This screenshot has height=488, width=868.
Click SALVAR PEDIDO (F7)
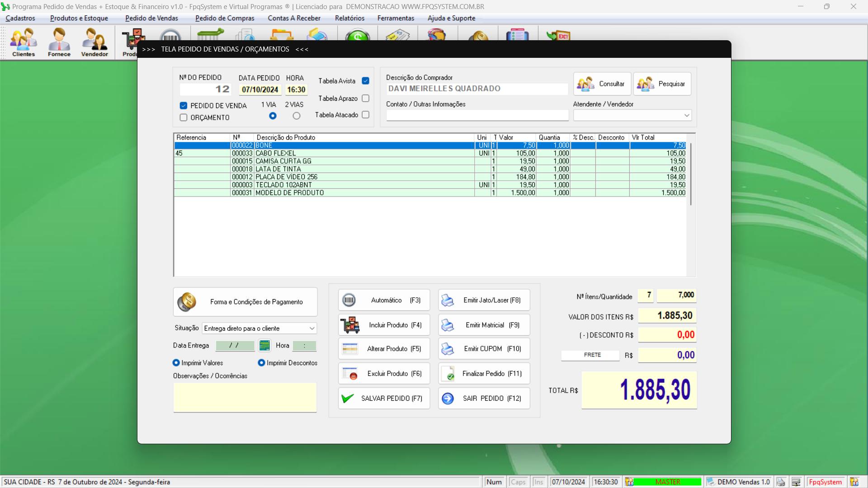(384, 399)
